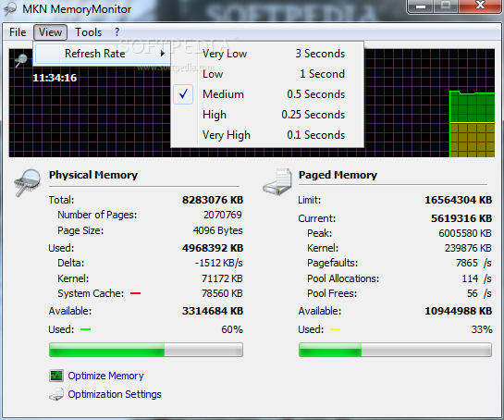
Task: Click the 4096 Bytes page size value
Action: [217, 230]
